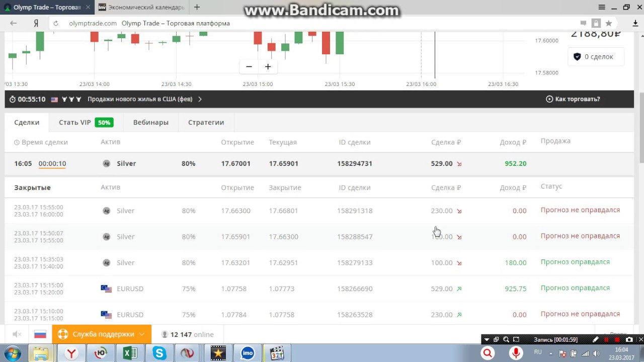
Task: Open the Windows Start button
Action: [12, 353]
